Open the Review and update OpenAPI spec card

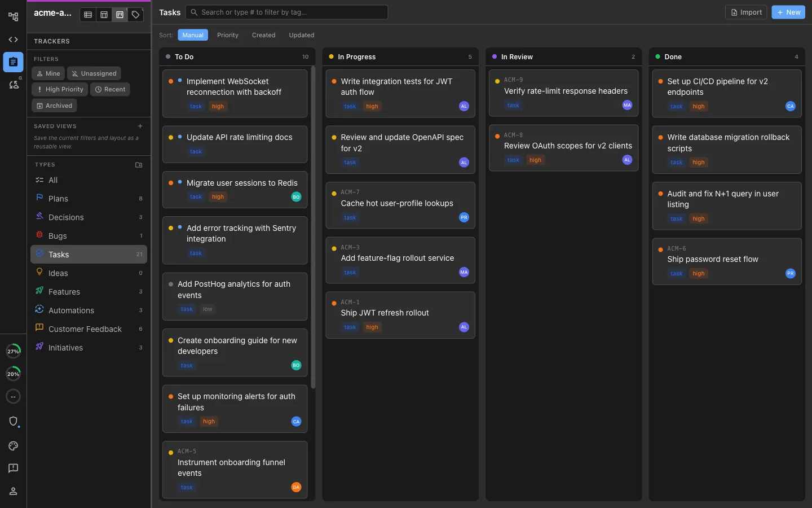pos(400,150)
